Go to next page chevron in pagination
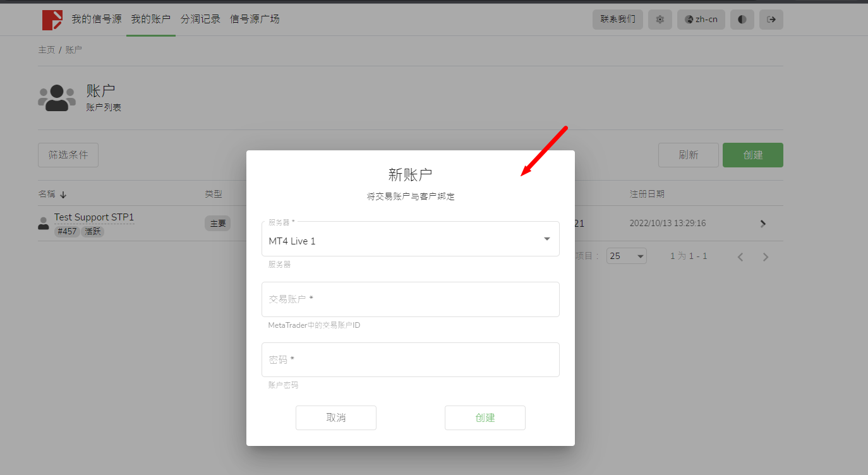Image resolution: width=868 pixels, height=475 pixels. pyautogui.click(x=766, y=257)
